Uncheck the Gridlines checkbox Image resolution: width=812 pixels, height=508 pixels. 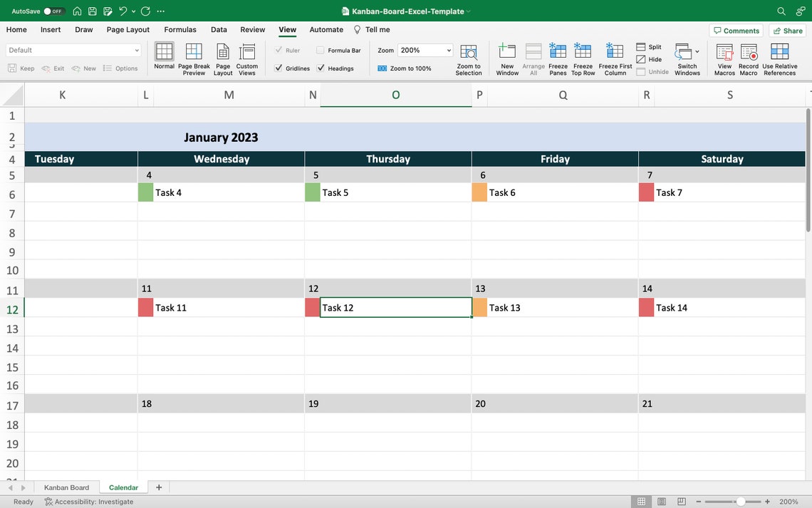pos(279,68)
